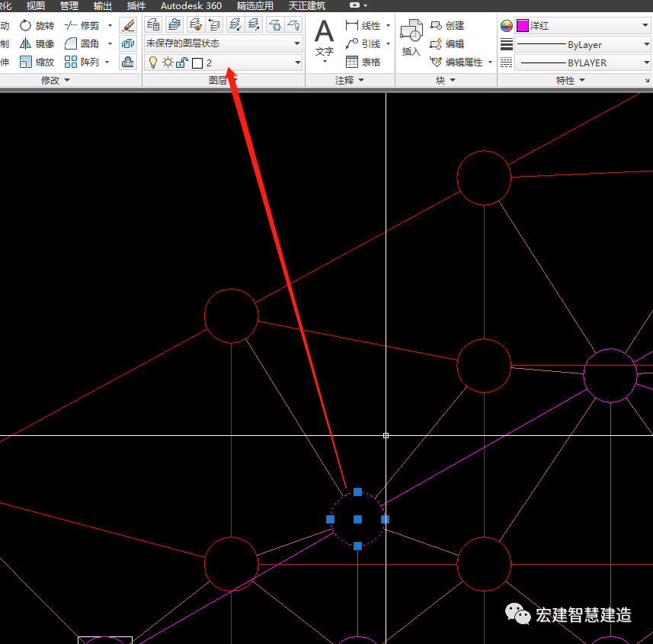
Task: Expand the Block (块) panel title
Action: click(x=446, y=80)
